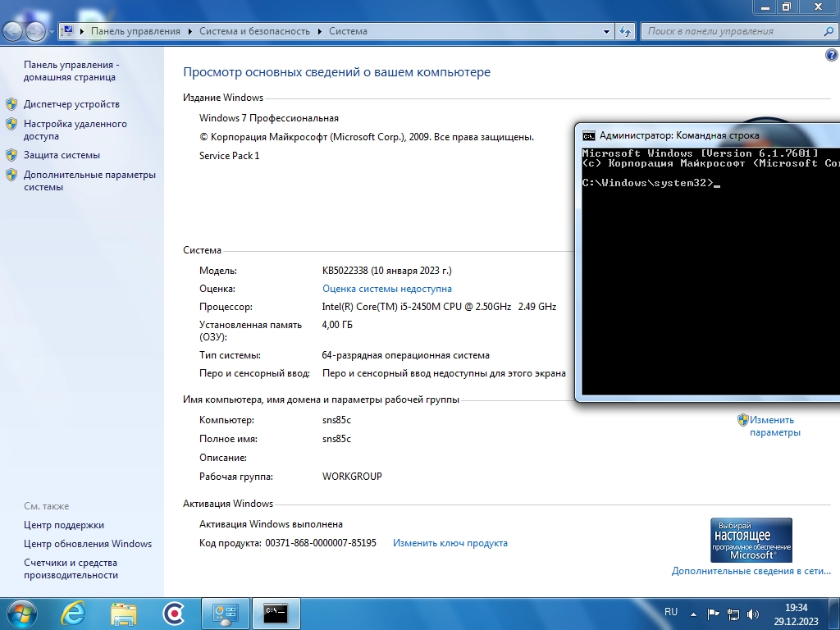Open the red C-shaped app on taskbar
This screenshot has width=840, height=630.
[x=174, y=614]
